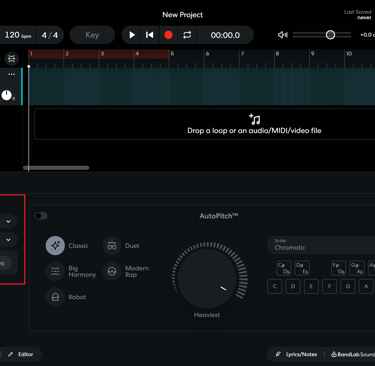Click the speaker volume icon
The width and height of the screenshot is (375, 366).
tap(283, 35)
